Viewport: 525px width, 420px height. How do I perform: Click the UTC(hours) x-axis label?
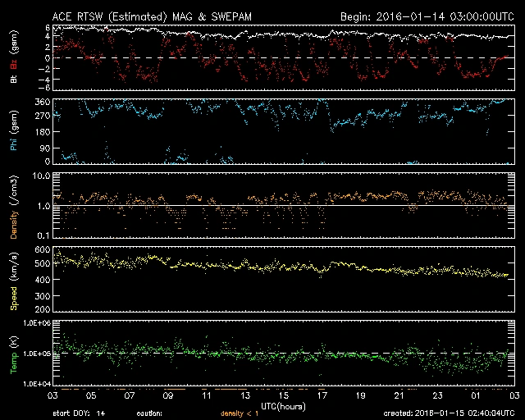284,405
